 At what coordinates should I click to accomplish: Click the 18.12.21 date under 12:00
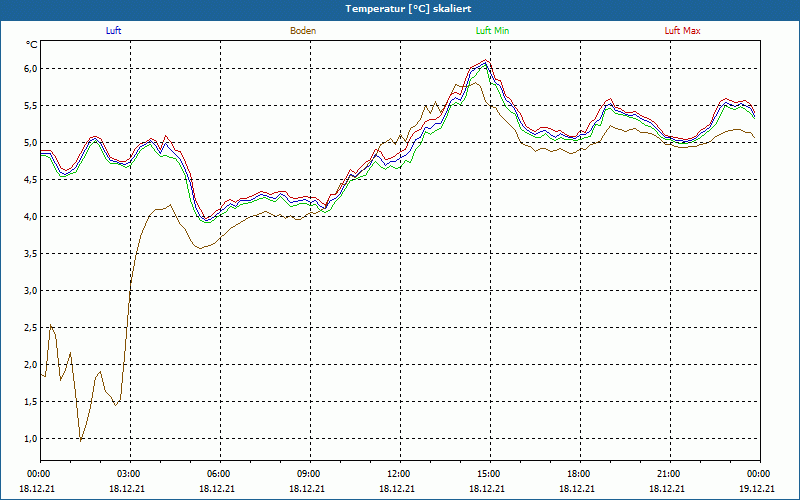click(x=396, y=488)
